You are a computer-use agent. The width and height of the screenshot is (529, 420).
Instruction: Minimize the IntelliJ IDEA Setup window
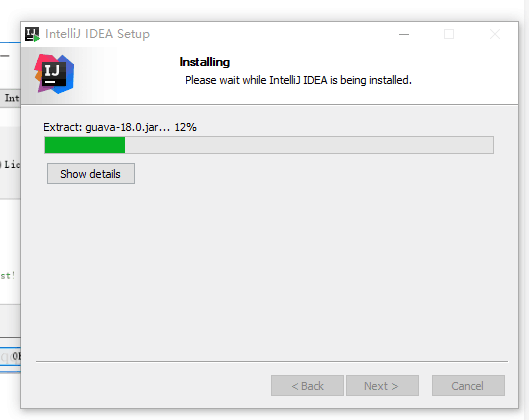coord(404,34)
